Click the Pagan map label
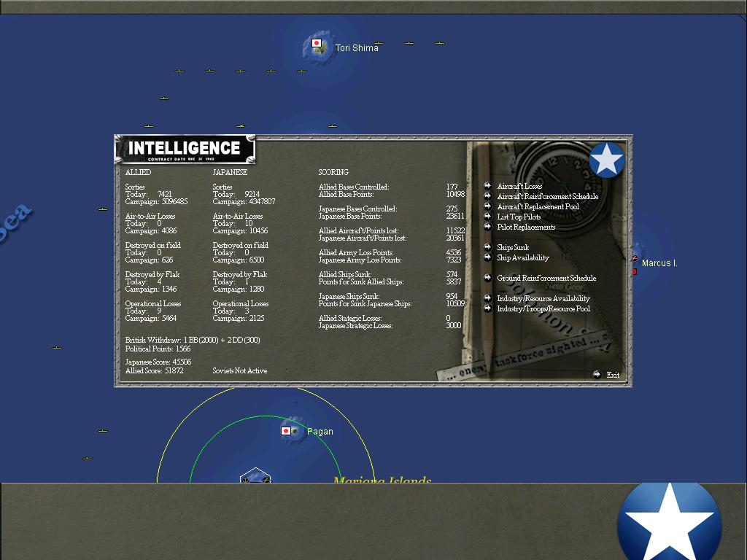The height and width of the screenshot is (560, 747). [320, 432]
